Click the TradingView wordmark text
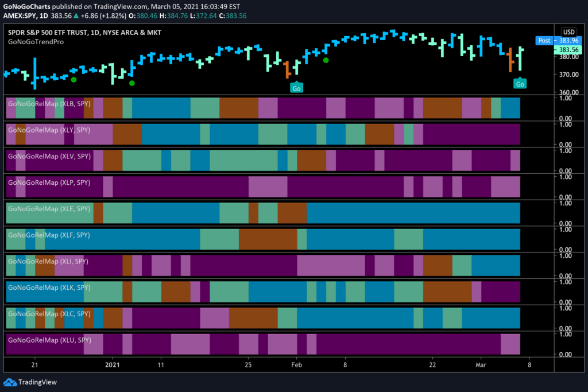This screenshot has width=588, height=392. pos(37,382)
